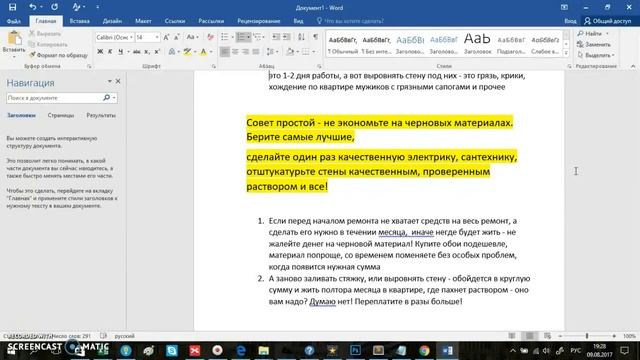The width and height of the screenshot is (640, 360).
Task: Increase the font size
Action: coord(166,37)
